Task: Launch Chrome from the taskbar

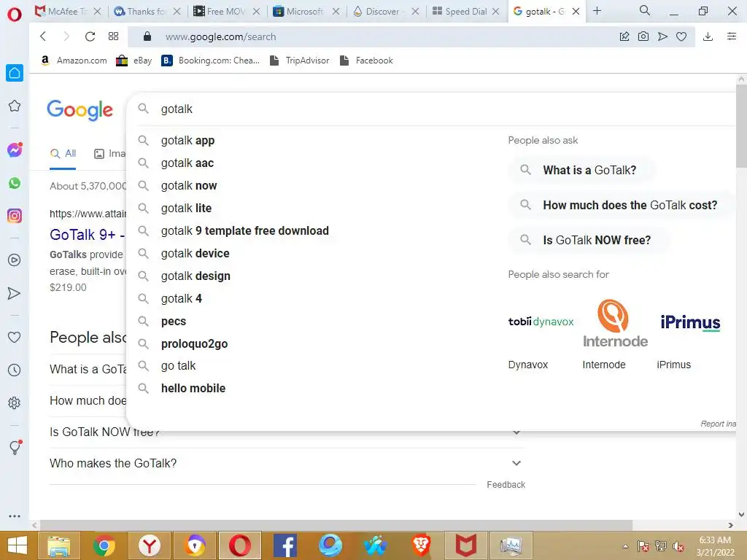Action: 104,545
